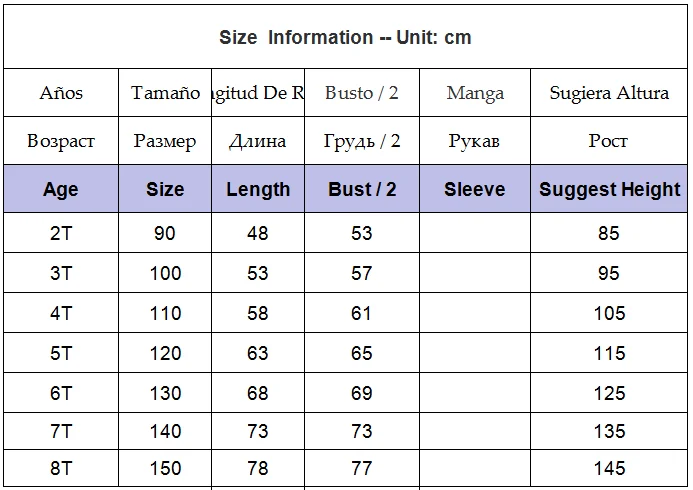Click the 7T age cell
Screen dimensions: 693x490
point(61,431)
